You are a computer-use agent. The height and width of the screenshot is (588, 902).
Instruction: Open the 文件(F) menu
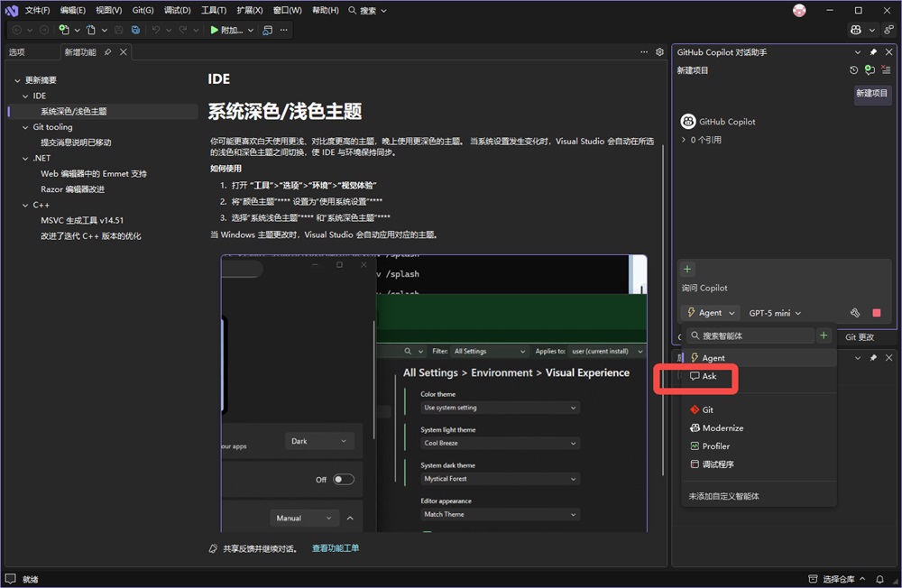[37, 10]
